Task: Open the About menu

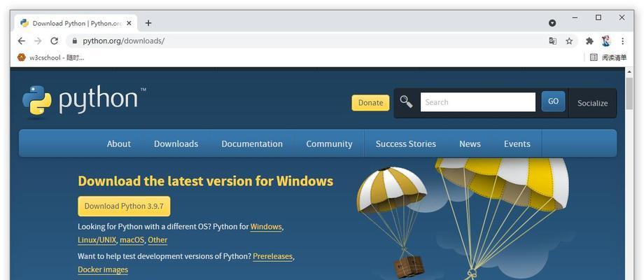Action: tap(119, 143)
